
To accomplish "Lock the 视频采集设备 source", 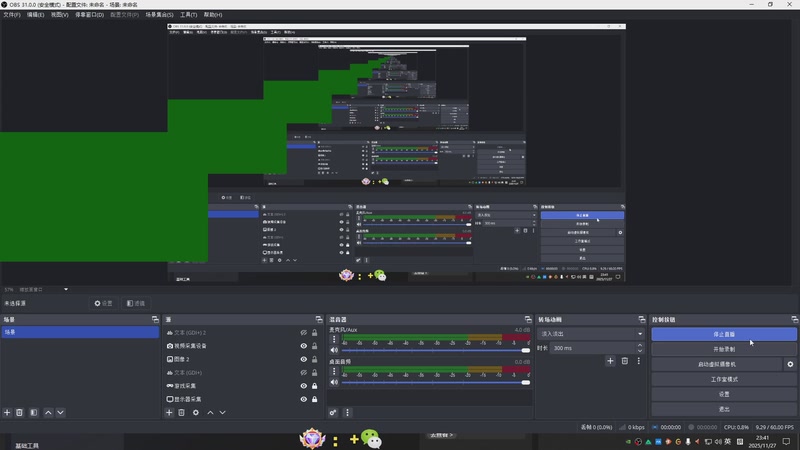I will coord(314,346).
